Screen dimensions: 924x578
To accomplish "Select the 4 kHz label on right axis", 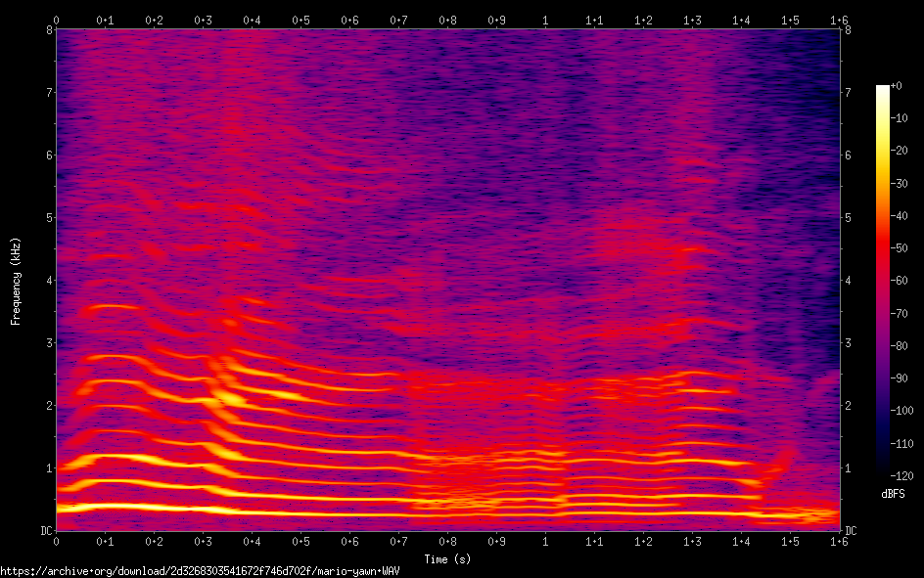I will 848,281.
